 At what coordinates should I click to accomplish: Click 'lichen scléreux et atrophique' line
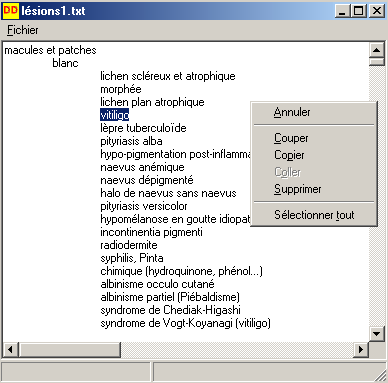(x=168, y=76)
